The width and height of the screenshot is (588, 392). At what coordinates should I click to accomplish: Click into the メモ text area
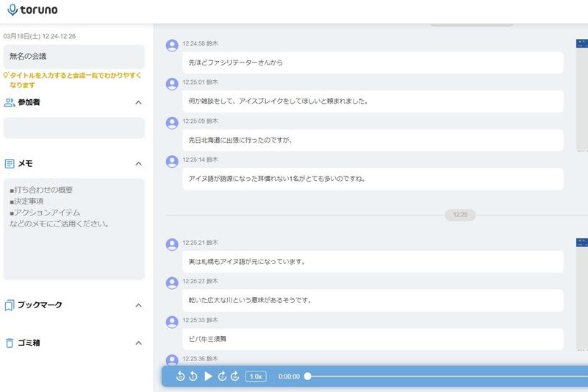(x=74, y=229)
